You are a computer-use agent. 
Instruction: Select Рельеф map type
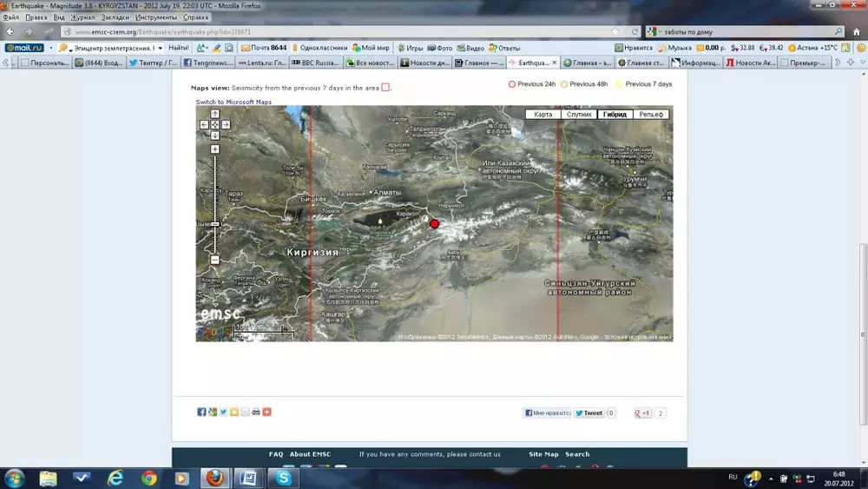click(651, 115)
